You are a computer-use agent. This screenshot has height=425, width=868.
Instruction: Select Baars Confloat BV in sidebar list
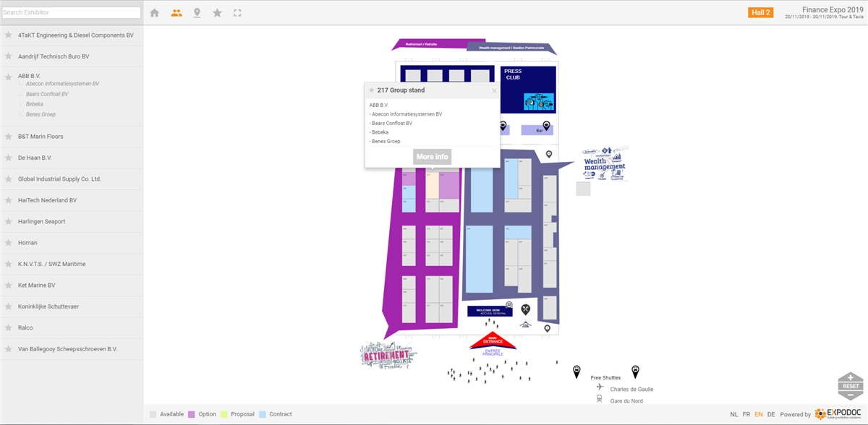click(x=47, y=94)
